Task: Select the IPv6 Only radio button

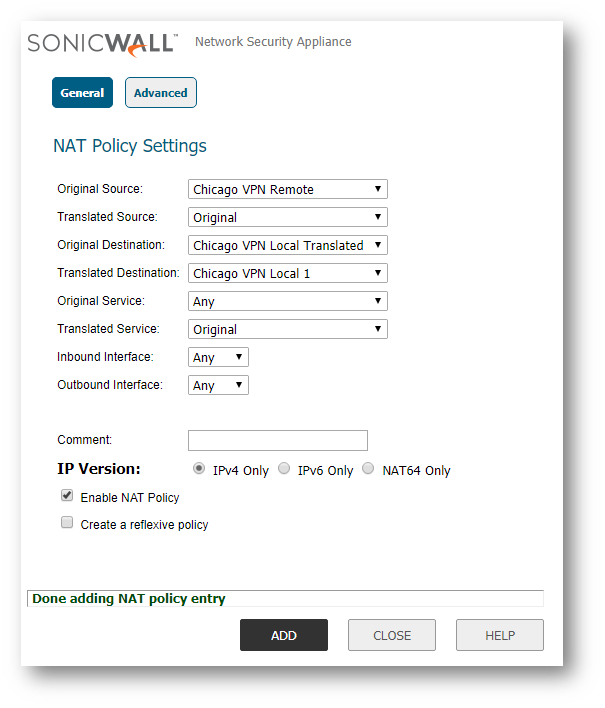Action: (284, 469)
